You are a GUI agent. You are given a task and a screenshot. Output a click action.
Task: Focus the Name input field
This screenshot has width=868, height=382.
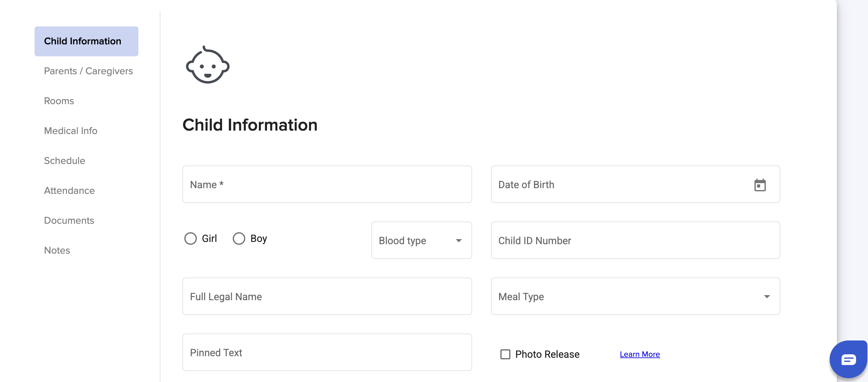327,184
